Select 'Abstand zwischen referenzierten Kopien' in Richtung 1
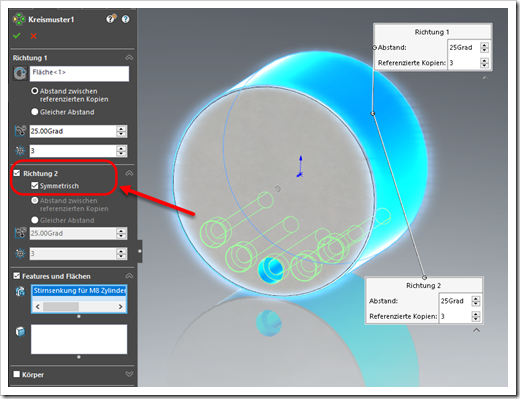The height and width of the screenshot is (399, 520). [x=35, y=91]
